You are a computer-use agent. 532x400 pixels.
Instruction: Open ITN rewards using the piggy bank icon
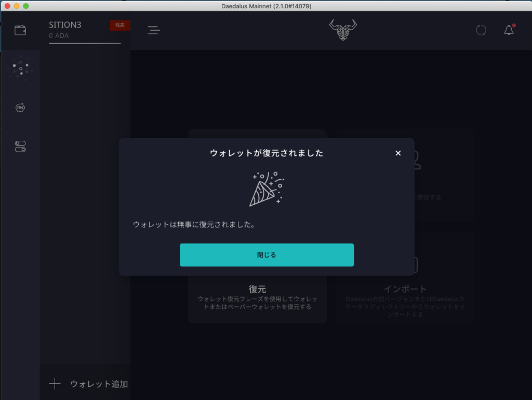tap(20, 107)
